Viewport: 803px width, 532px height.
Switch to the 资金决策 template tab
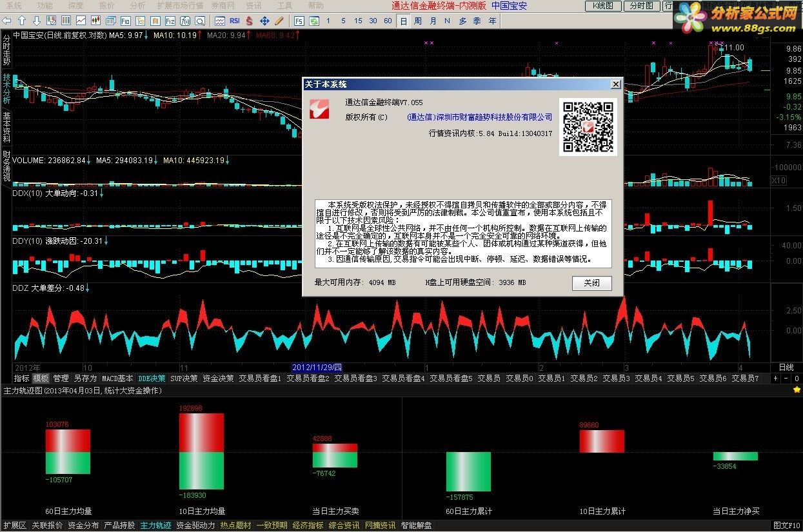tap(219, 379)
